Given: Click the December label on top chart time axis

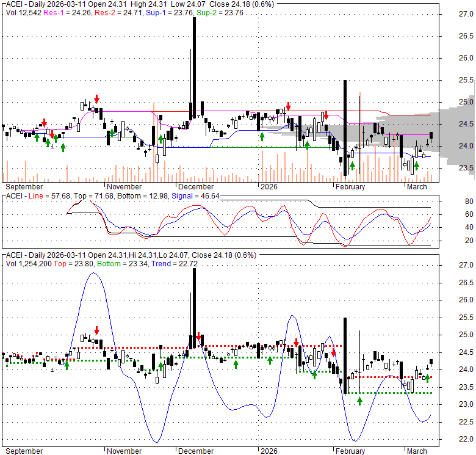Looking at the screenshot, I should tap(196, 187).
